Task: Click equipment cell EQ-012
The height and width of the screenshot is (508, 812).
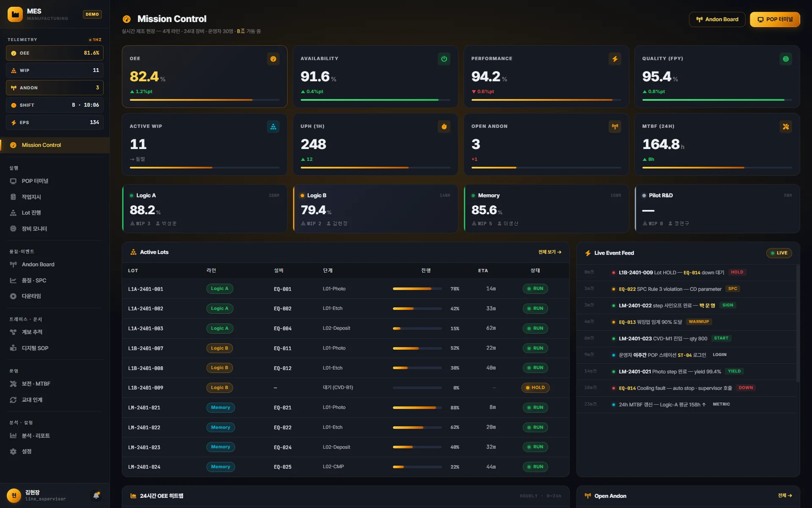Action: point(283,368)
